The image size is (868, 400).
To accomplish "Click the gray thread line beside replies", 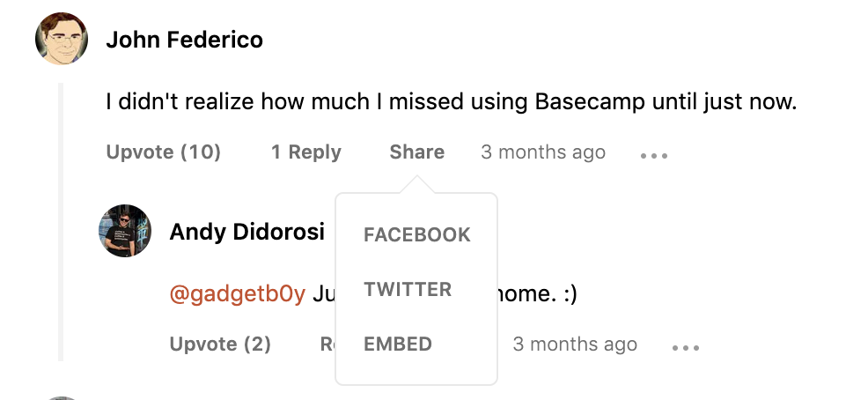I will (61, 220).
